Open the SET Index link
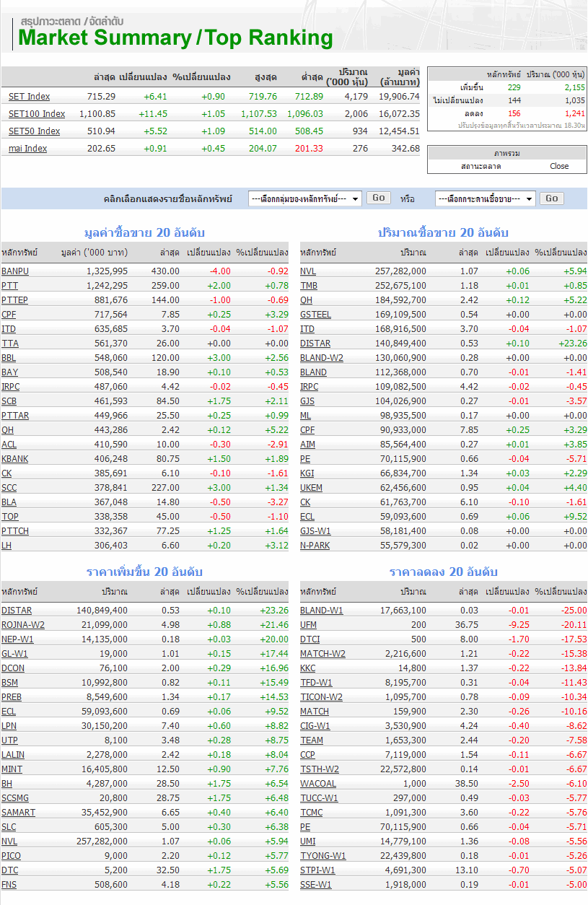Image resolution: width=588 pixels, height=905 pixels. pyautogui.click(x=30, y=97)
